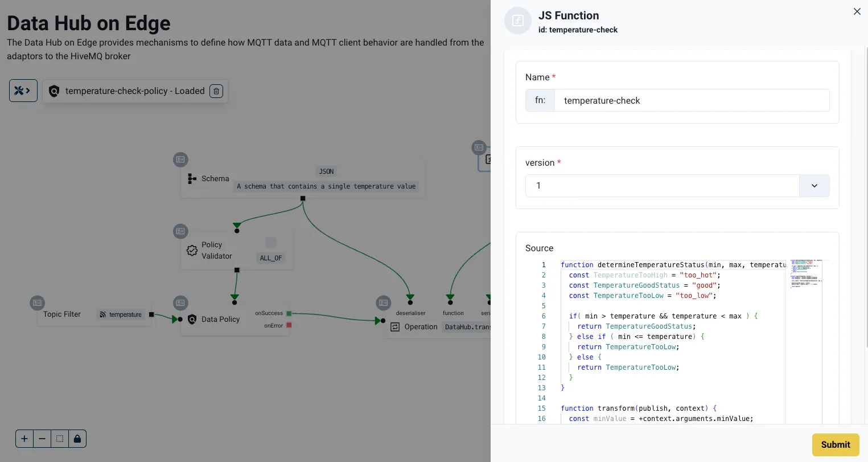Screen dimensions: 868x462
Task: Select the Schema node icon
Action: click(x=192, y=179)
